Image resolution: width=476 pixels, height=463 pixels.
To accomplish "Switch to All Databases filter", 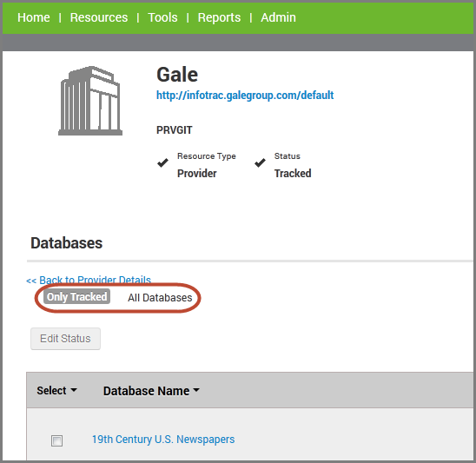I will coord(160,298).
